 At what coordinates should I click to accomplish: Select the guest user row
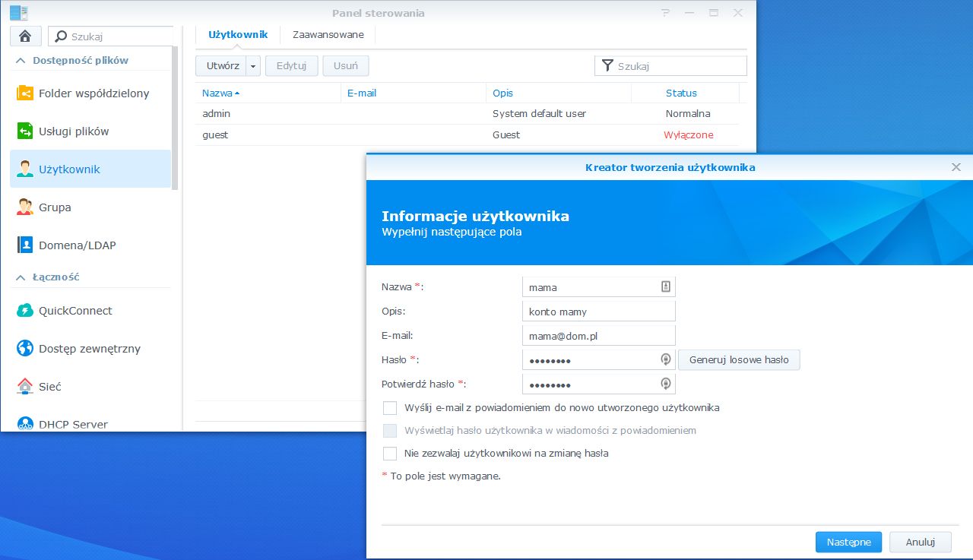(x=467, y=135)
